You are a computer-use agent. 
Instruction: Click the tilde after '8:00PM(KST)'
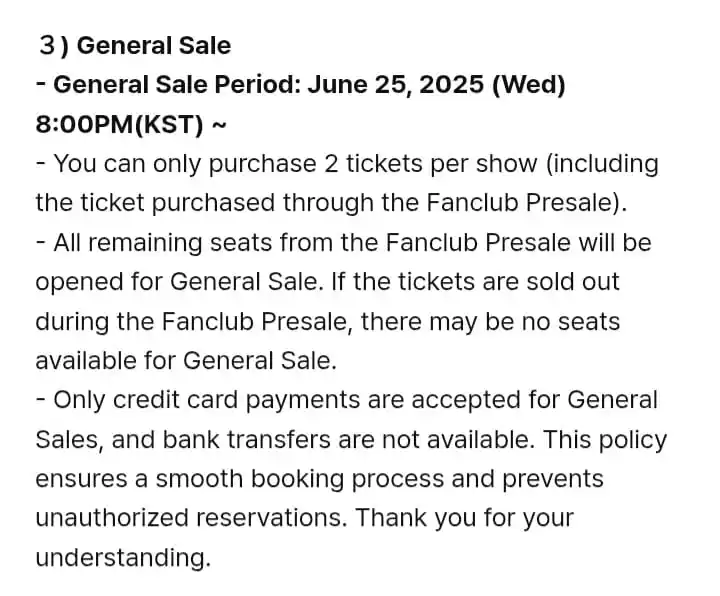tap(219, 124)
